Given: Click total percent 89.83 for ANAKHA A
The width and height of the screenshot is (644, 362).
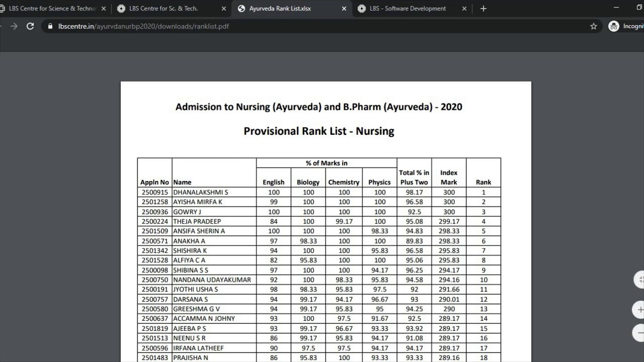Looking at the screenshot, I should point(414,241).
